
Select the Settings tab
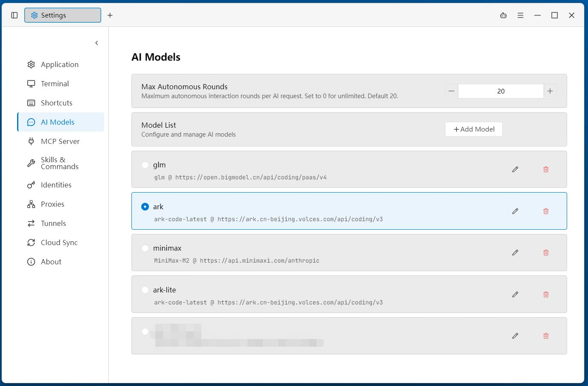[63, 15]
